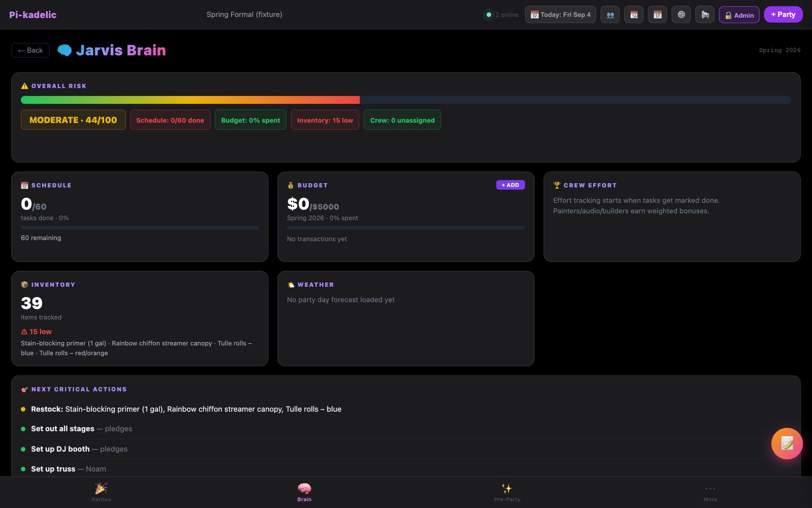The width and height of the screenshot is (812, 508).
Task: Click the Jarvis Brain heading
Action: (121, 50)
